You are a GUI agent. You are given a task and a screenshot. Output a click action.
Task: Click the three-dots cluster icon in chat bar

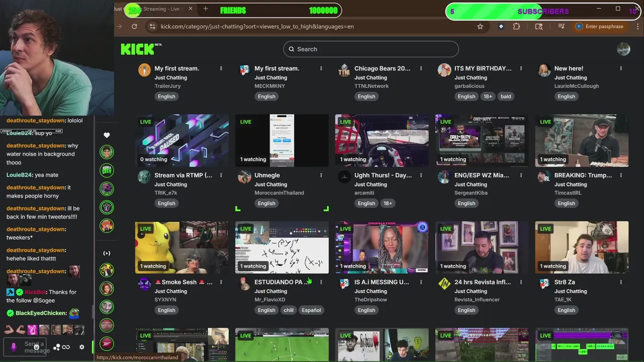pos(56,347)
